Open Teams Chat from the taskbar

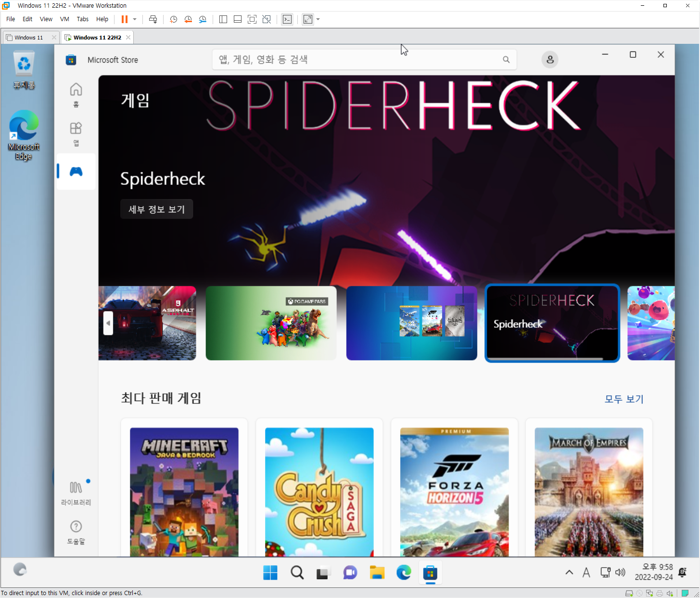click(350, 573)
